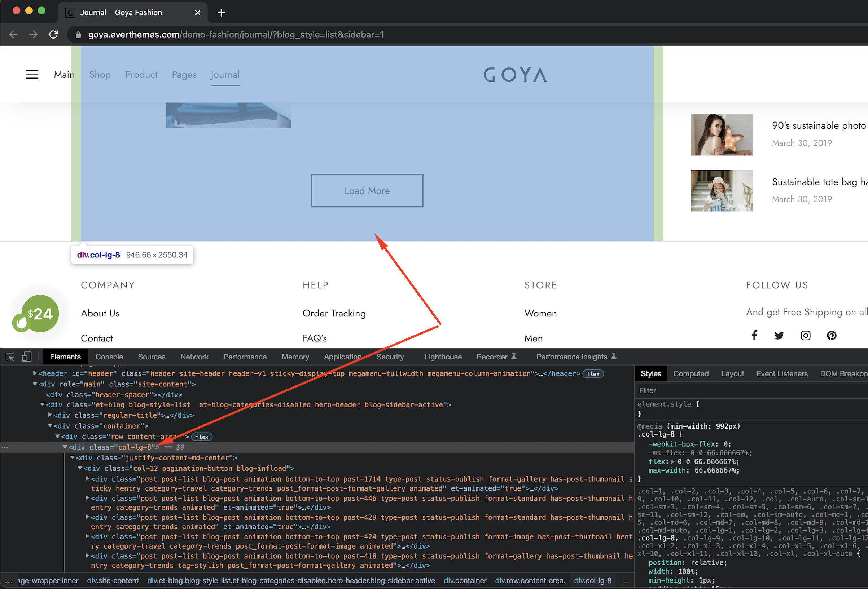Image resolution: width=868 pixels, height=589 pixels.
Task: Click the browser back arrow
Action: (x=13, y=35)
